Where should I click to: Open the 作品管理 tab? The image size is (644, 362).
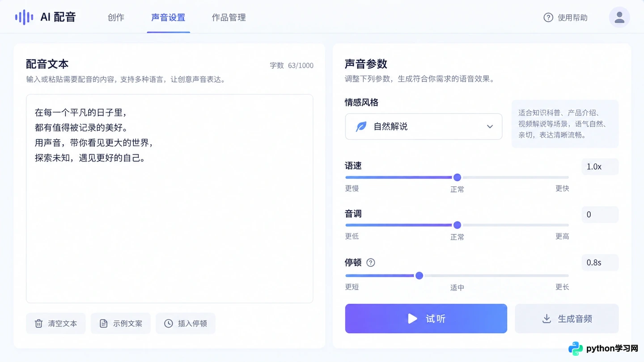(x=229, y=17)
